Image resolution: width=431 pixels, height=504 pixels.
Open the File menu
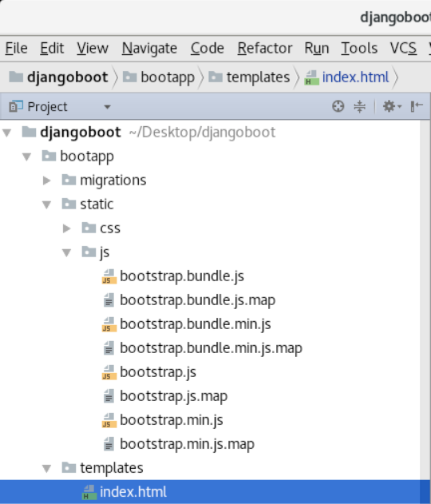tap(17, 48)
